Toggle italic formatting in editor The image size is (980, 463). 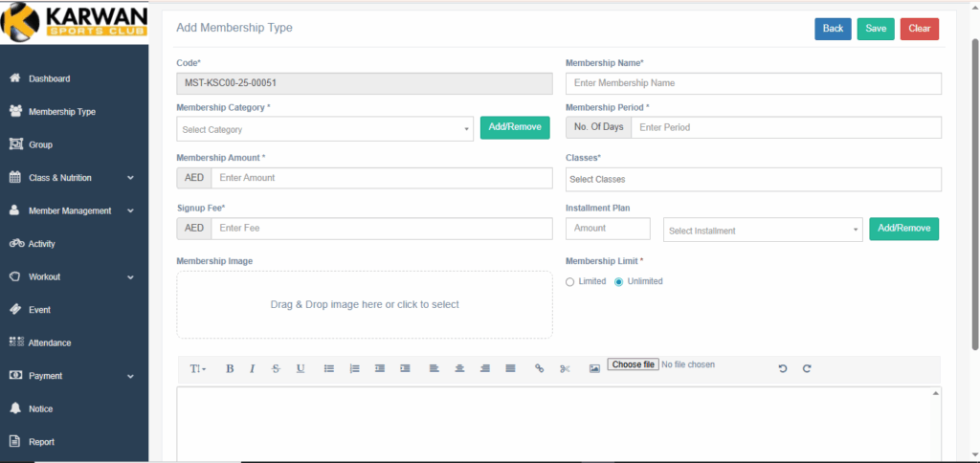click(253, 368)
